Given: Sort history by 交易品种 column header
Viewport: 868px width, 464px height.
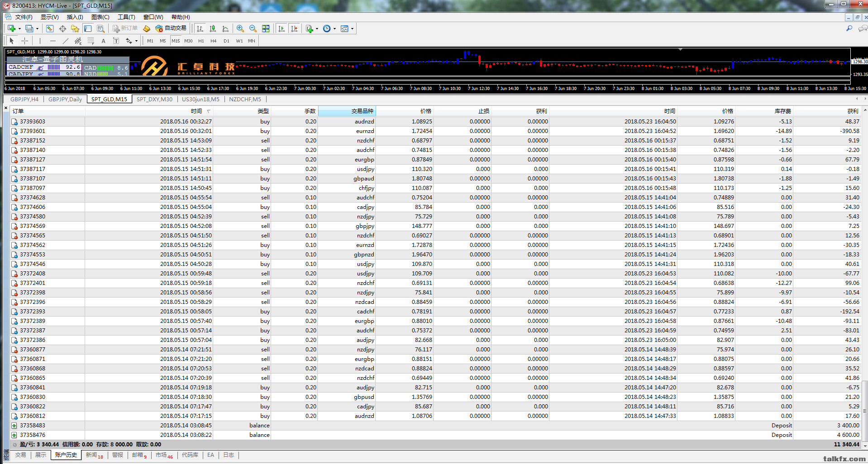Looking at the screenshot, I should (x=347, y=111).
